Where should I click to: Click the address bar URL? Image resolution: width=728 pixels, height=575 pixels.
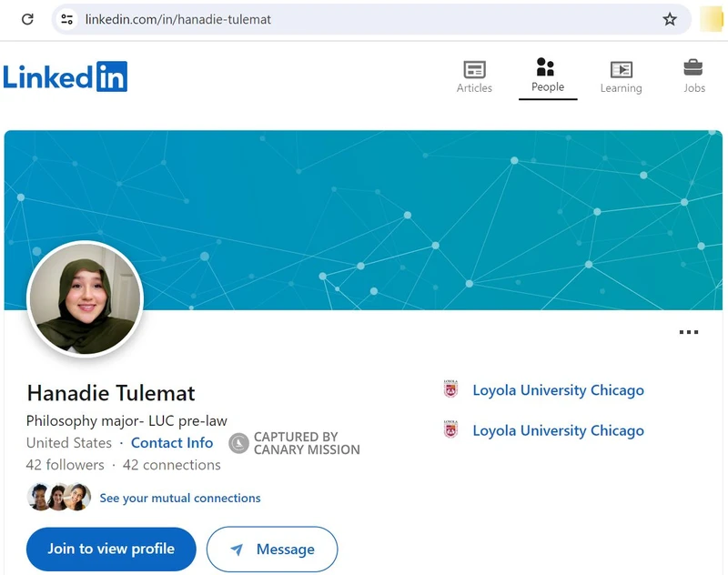pyautogui.click(x=177, y=19)
